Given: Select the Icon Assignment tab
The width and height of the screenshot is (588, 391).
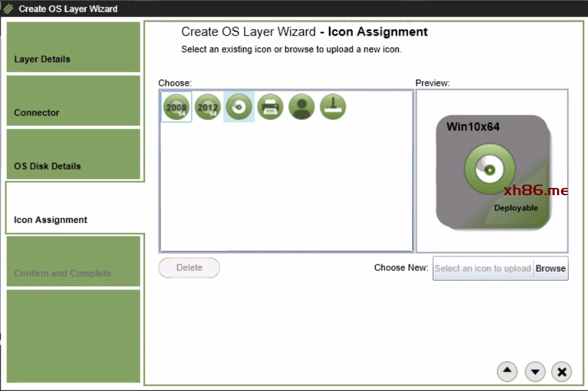Looking at the screenshot, I should [73, 208].
